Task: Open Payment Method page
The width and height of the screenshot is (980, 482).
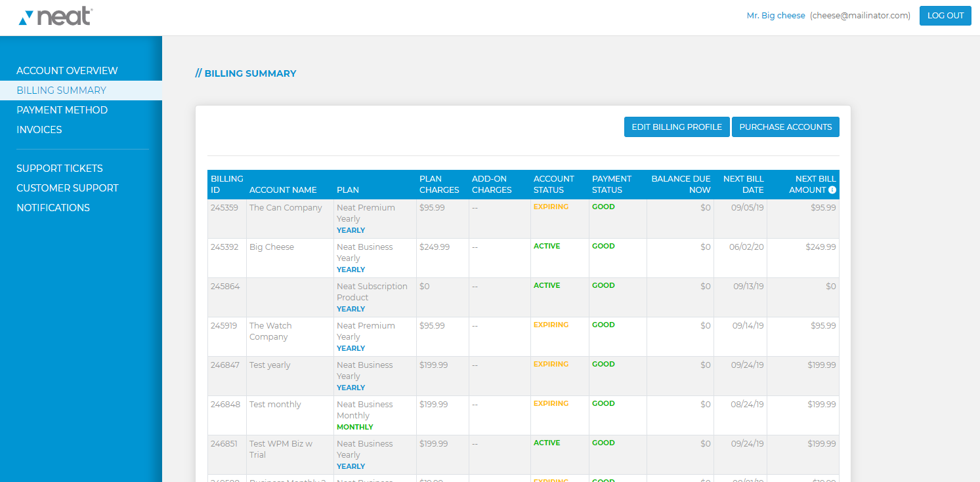Action: (62, 110)
